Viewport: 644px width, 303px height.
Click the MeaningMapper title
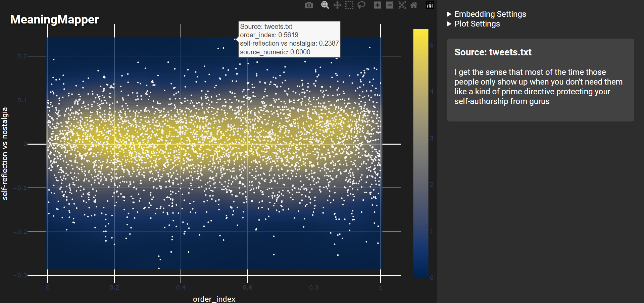pyautogui.click(x=54, y=19)
